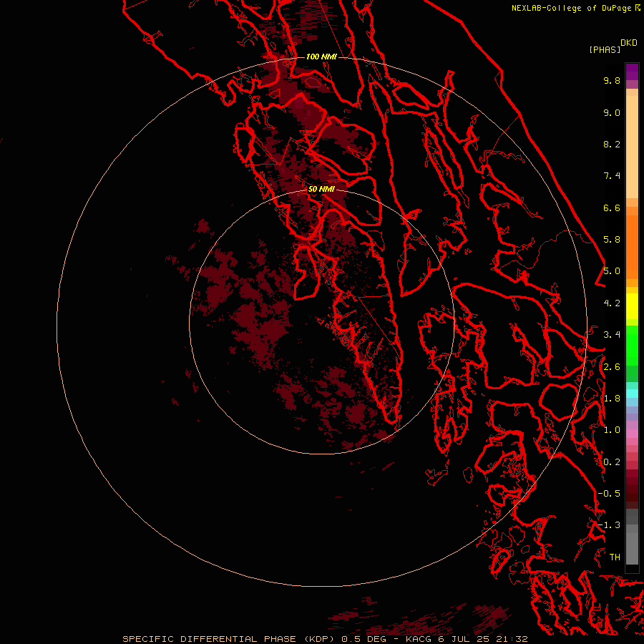Click the 0.2 value on the scale
The image size is (644, 644).
click(612, 462)
